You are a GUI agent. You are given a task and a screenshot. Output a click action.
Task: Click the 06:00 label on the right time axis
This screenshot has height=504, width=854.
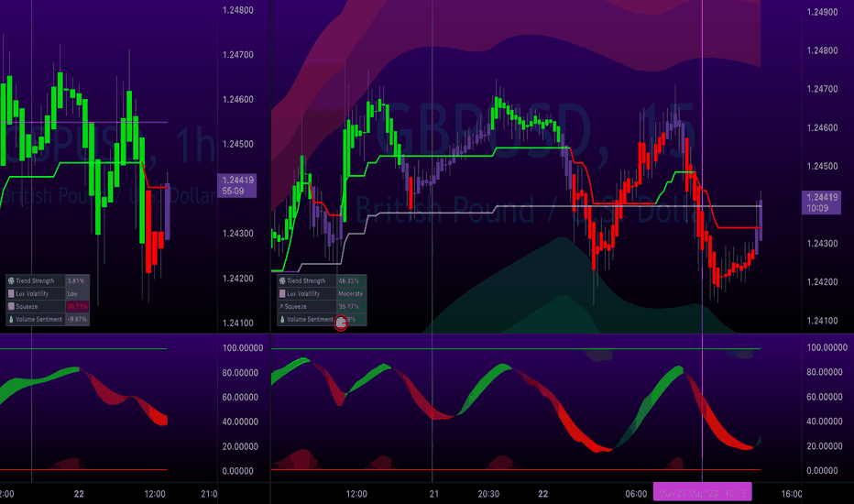636,494
